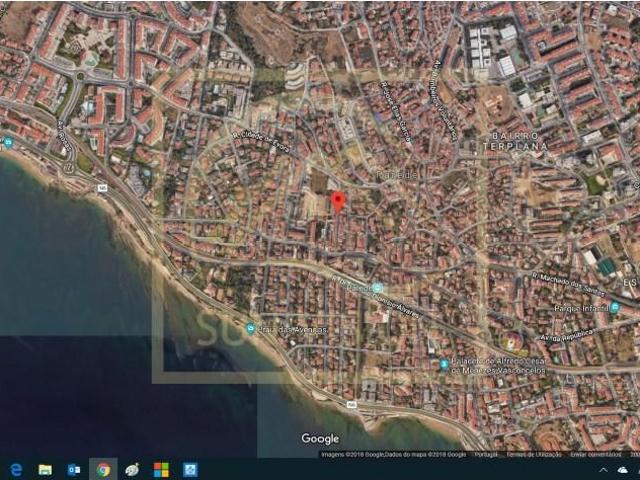Viewport: 640px width, 480px height.
Task: Launch Outlook from the taskbar
Action: tap(74, 469)
